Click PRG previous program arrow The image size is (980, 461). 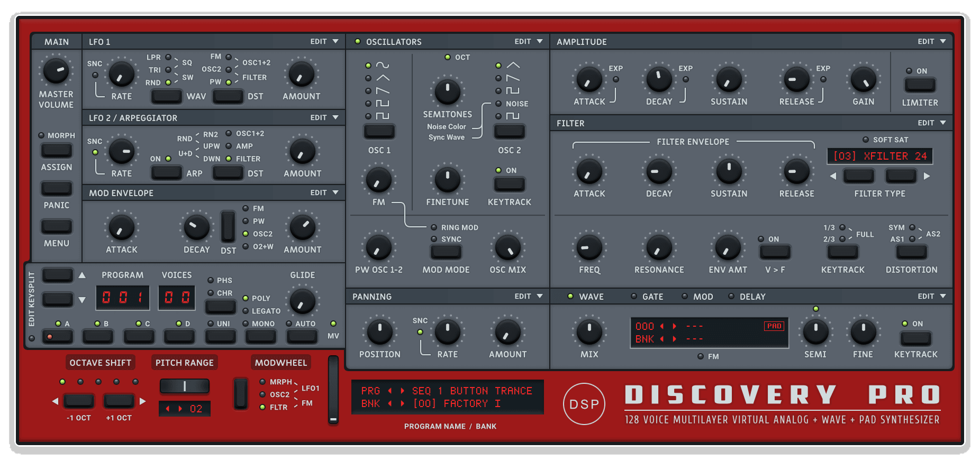[390, 391]
